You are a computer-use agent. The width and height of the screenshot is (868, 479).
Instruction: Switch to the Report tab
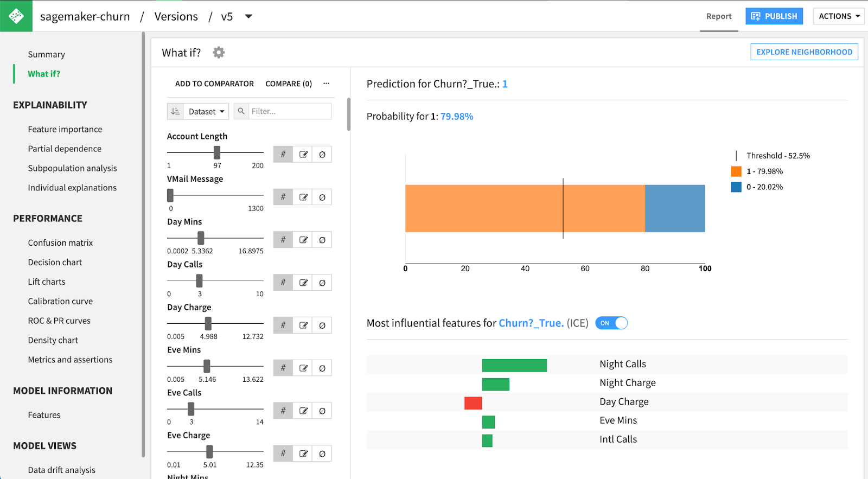pyautogui.click(x=719, y=16)
